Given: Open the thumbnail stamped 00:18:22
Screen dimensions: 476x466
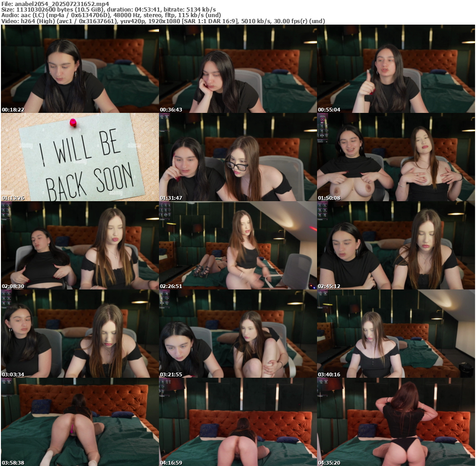Looking at the screenshot, I should 80,69.
